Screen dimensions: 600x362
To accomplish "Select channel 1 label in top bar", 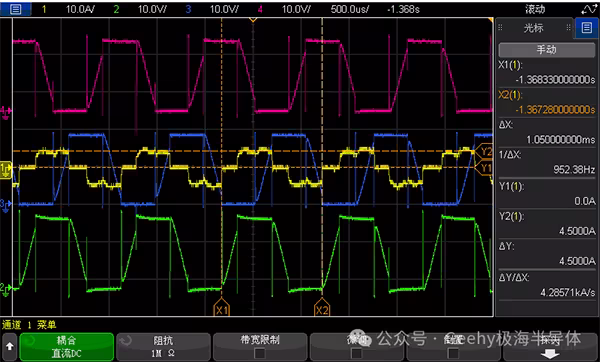I will (x=44, y=9).
